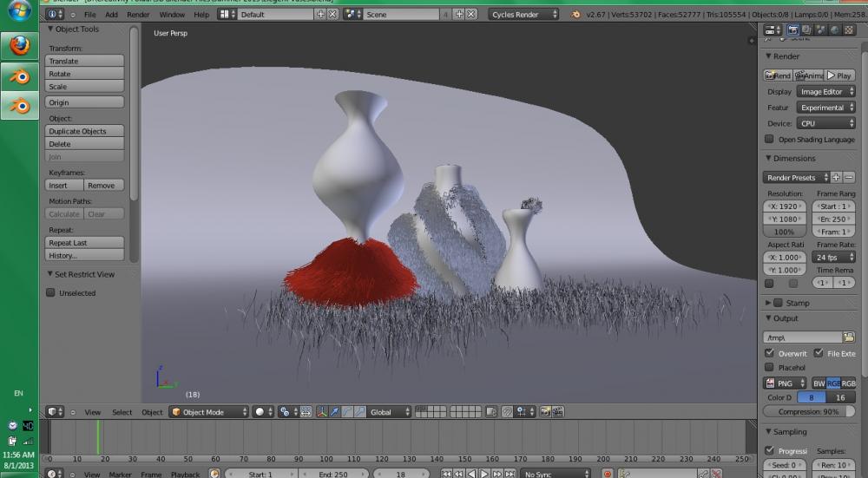The height and width of the screenshot is (478, 868).
Task: Expand the Stamp panel
Action: coord(768,303)
